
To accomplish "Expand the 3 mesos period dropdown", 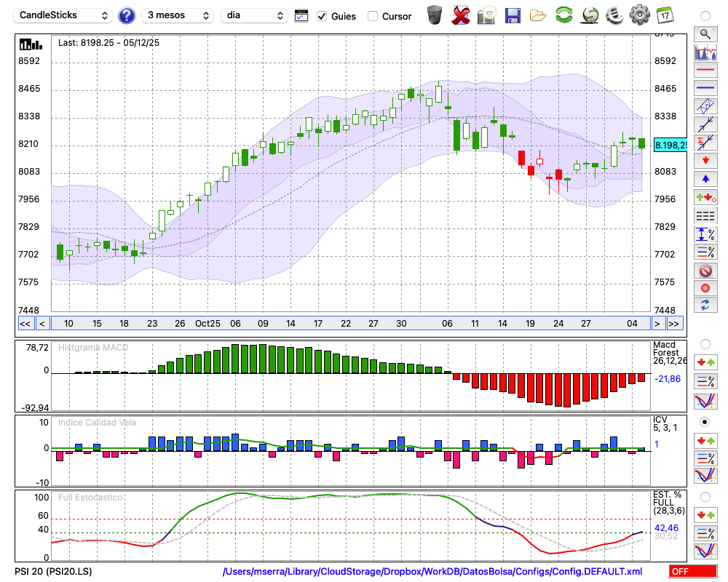I will [178, 15].
